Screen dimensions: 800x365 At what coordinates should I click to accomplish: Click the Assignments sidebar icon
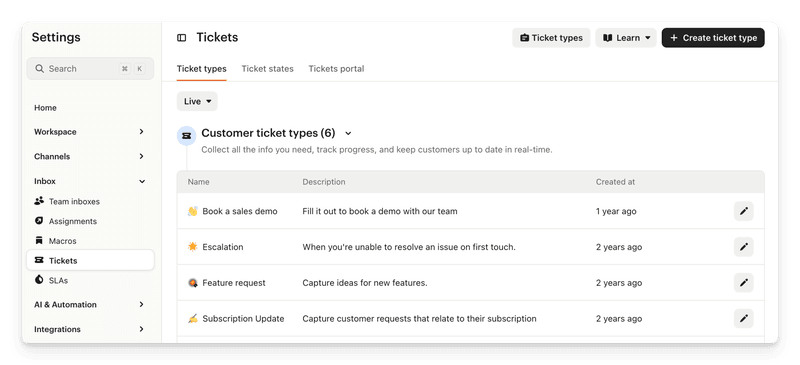(39, 221)
